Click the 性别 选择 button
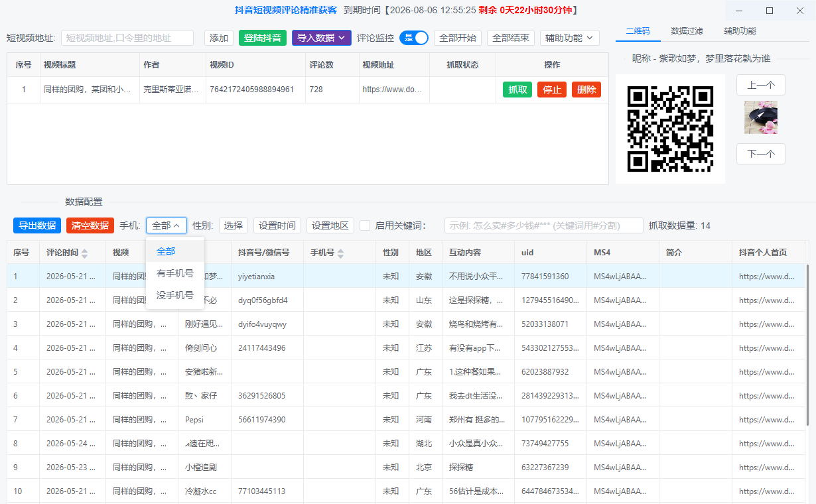This screenshot has width=816, height=504. [x=234, y=225]
